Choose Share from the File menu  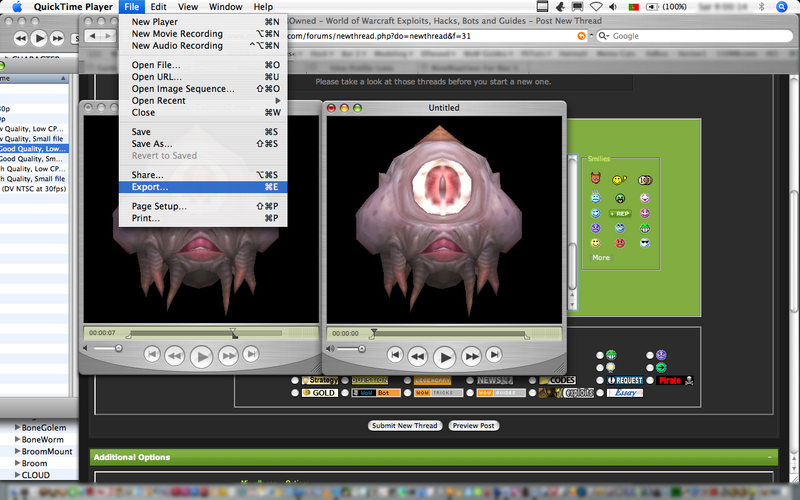203,175
